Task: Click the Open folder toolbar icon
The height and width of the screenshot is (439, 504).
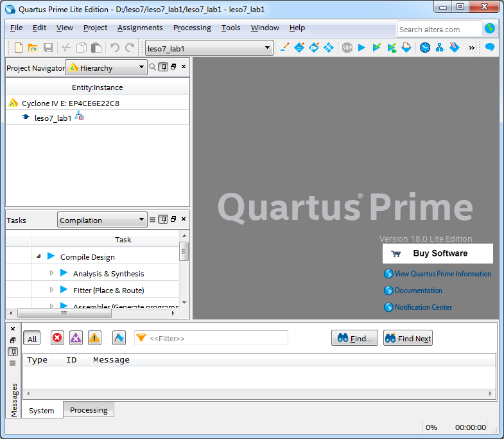Action: (x=33, y=48)
